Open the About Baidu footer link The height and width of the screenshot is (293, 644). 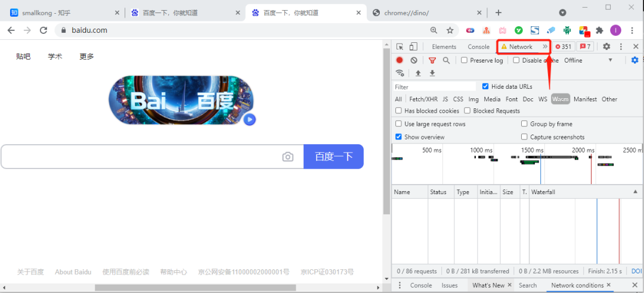73,272
